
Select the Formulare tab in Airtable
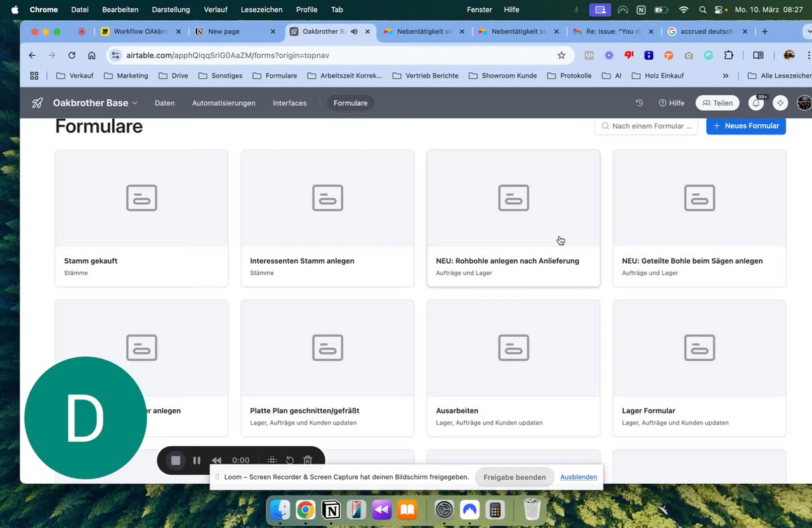[x=350, y=103]
